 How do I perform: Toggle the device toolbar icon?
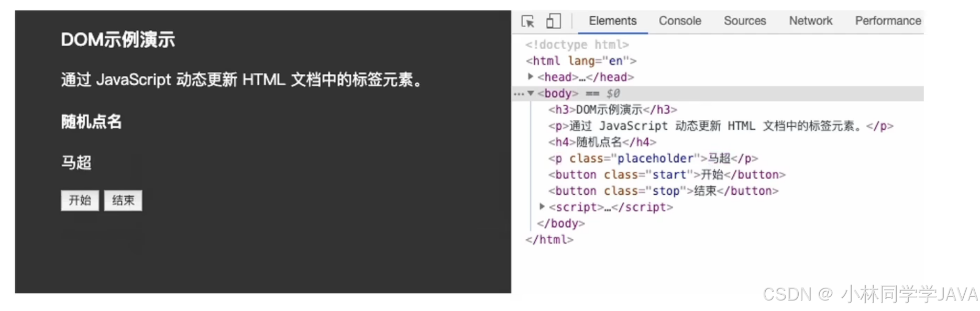[553, 21]
